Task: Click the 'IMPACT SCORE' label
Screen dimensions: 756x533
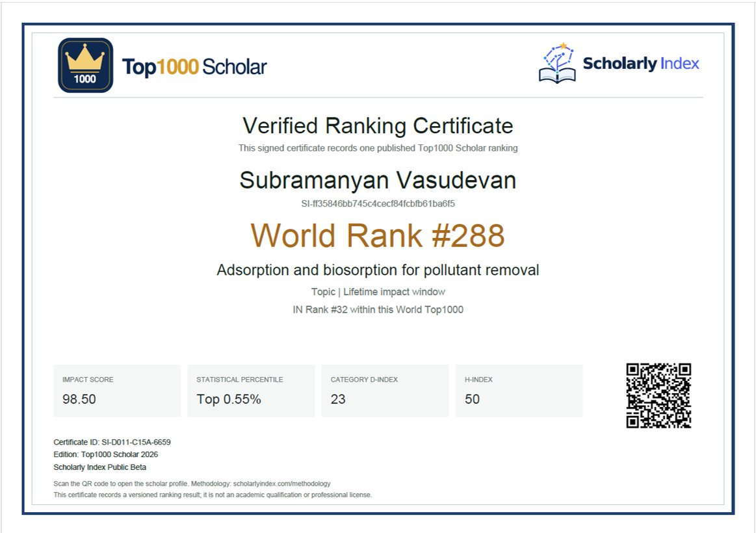Action: [x=88, y=380]
